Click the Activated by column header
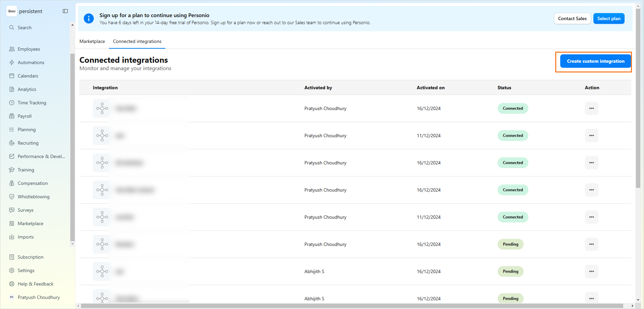The width and height of the screenshot is (644, 309). [318, 88]
